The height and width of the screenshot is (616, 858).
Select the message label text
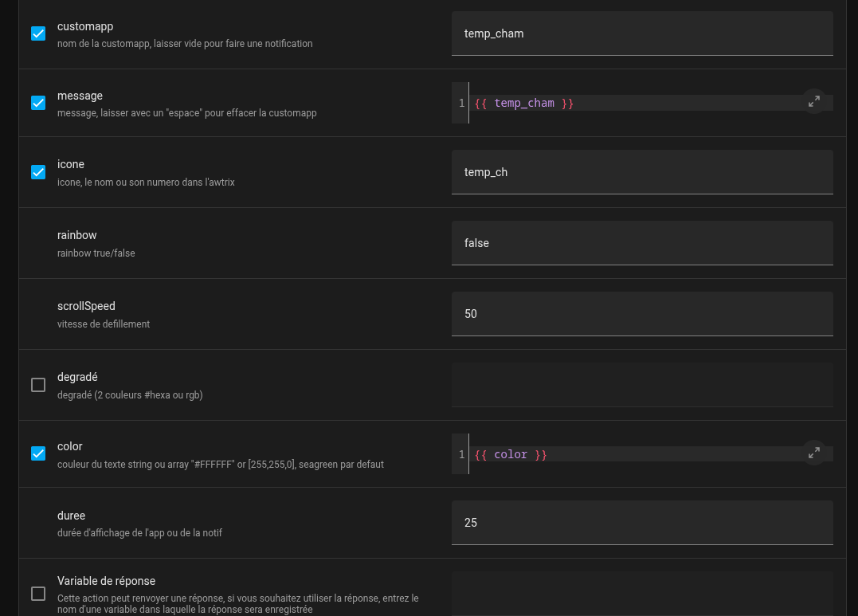pos(80,96)
